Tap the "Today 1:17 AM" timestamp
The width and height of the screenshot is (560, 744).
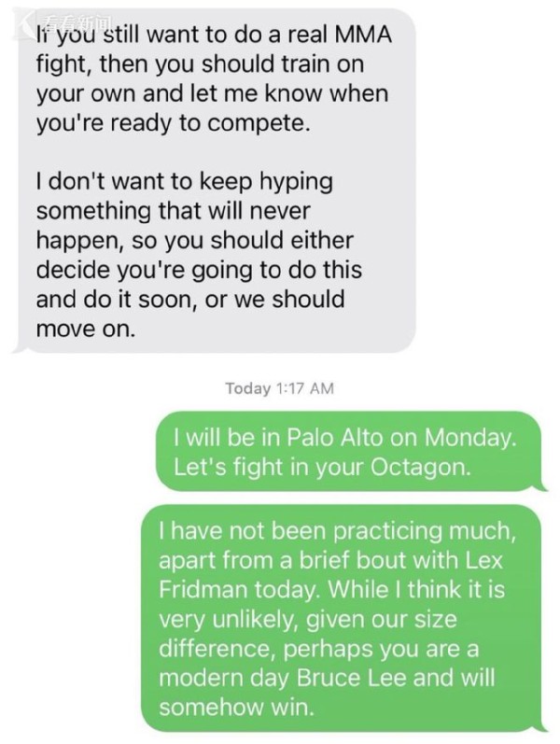pos(279,388)
